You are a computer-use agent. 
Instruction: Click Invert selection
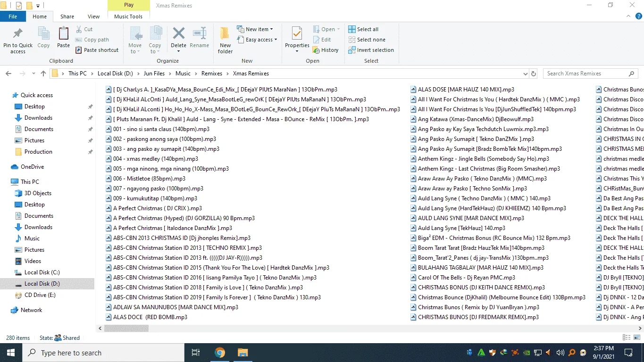[371, 50]
